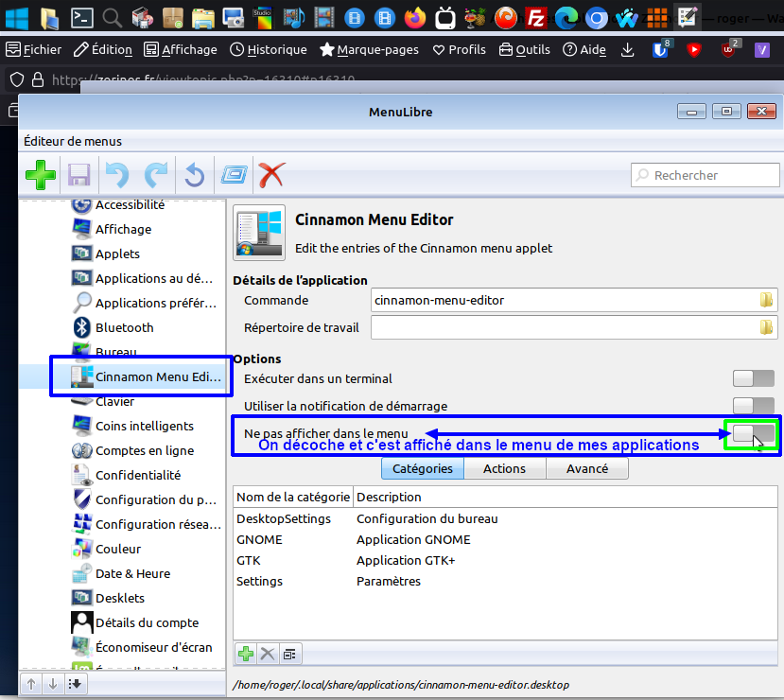Click the redo arrow in toolbar
The image size is (784, 700).
(x=155, y=175)
